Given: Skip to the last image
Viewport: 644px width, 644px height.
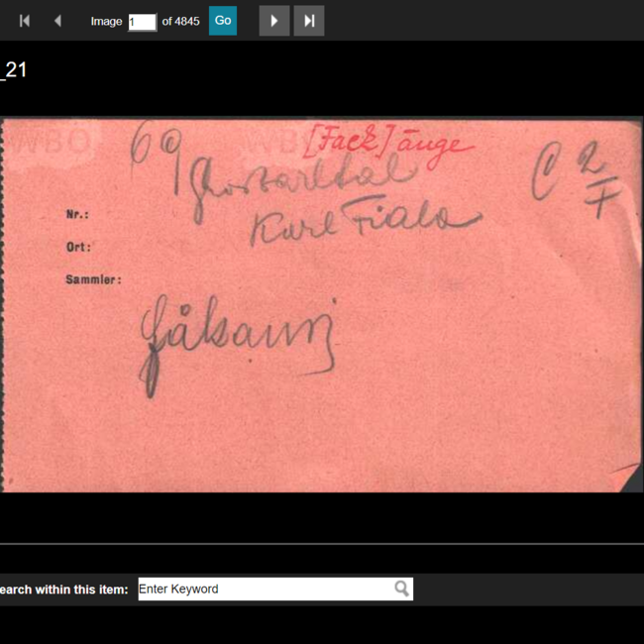Looking at the screenshot, I should (x=309, y=21).
